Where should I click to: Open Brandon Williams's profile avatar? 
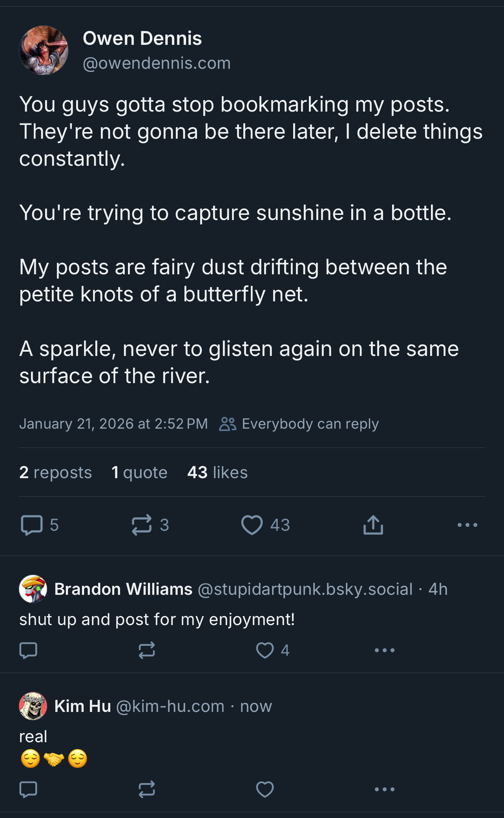[x=33, y=589]
